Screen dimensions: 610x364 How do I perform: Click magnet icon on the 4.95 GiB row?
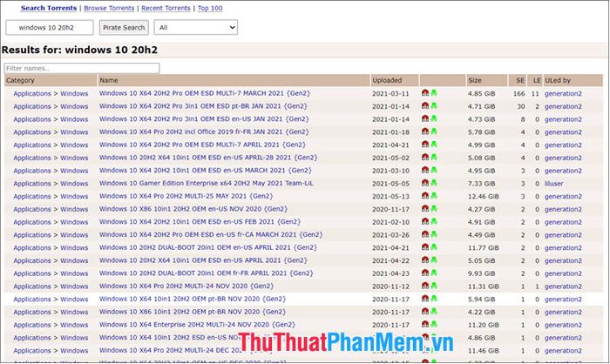425,170
